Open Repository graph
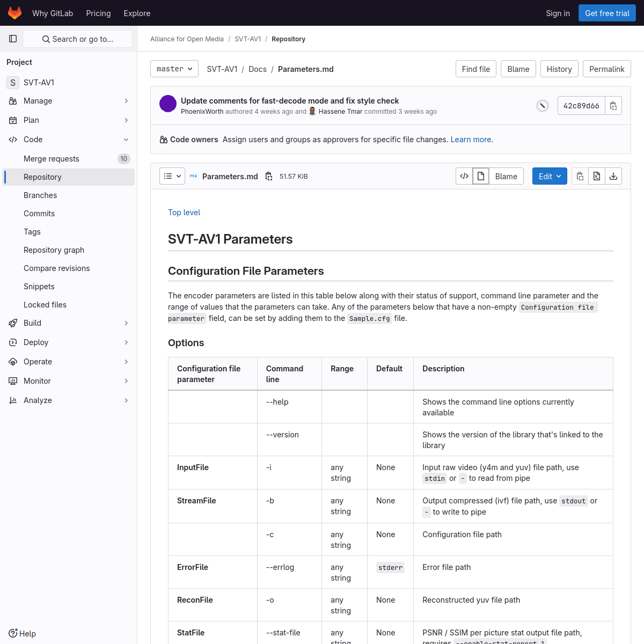This screenshot has height=644, width=644. tap(69, 250)
